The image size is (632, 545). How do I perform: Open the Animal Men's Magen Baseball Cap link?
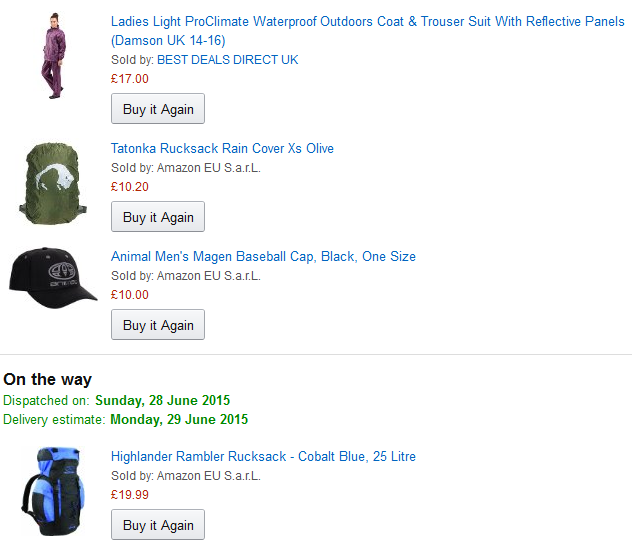click(x=263, y=257)
